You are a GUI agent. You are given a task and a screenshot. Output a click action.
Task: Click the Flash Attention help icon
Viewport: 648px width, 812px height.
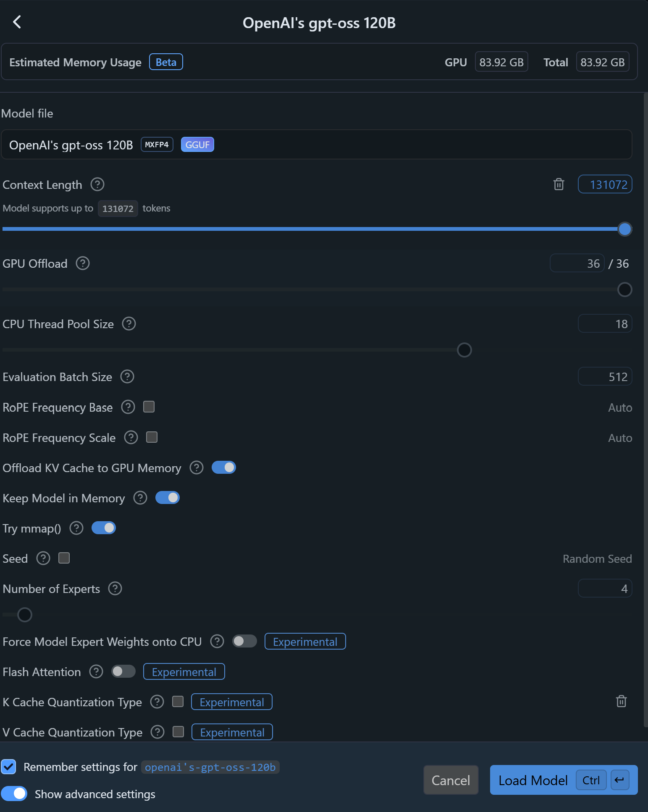pyautogui.click(x=96, y=671)
